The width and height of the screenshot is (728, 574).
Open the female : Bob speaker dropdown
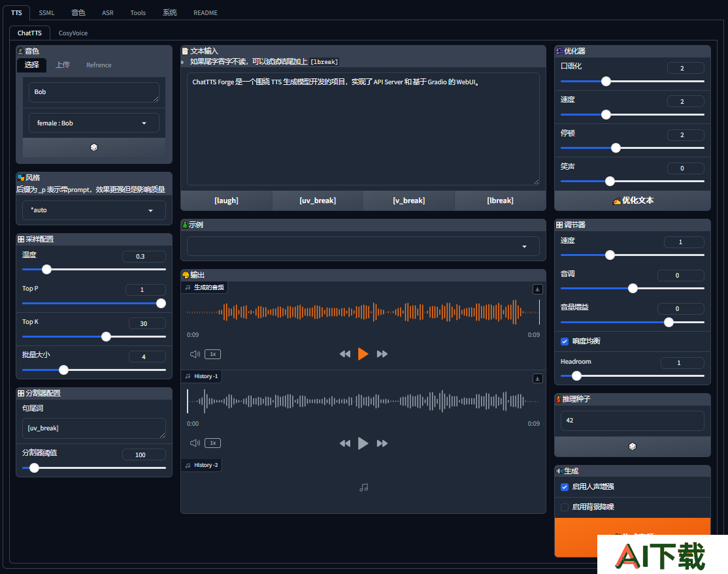[x=94, y=123]
